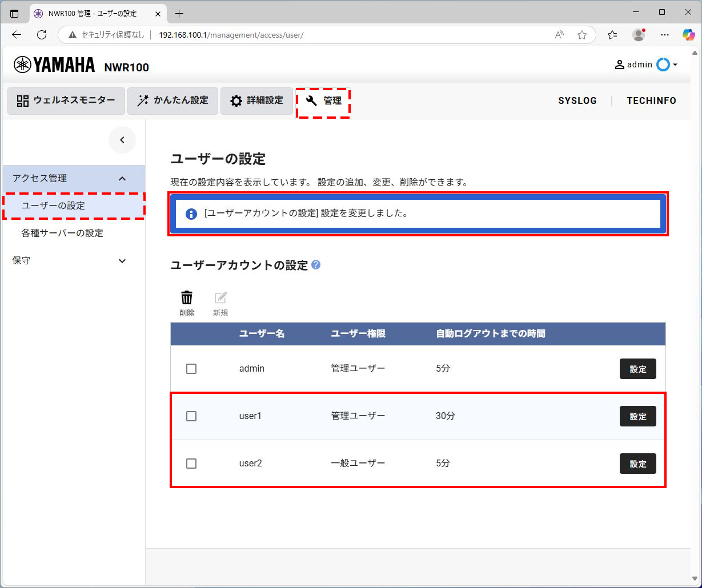Image resolution: width=702 pixels, height=588 pixels.
Task: Open the 管理 wrench icon menu
Action: click(310, 100)
